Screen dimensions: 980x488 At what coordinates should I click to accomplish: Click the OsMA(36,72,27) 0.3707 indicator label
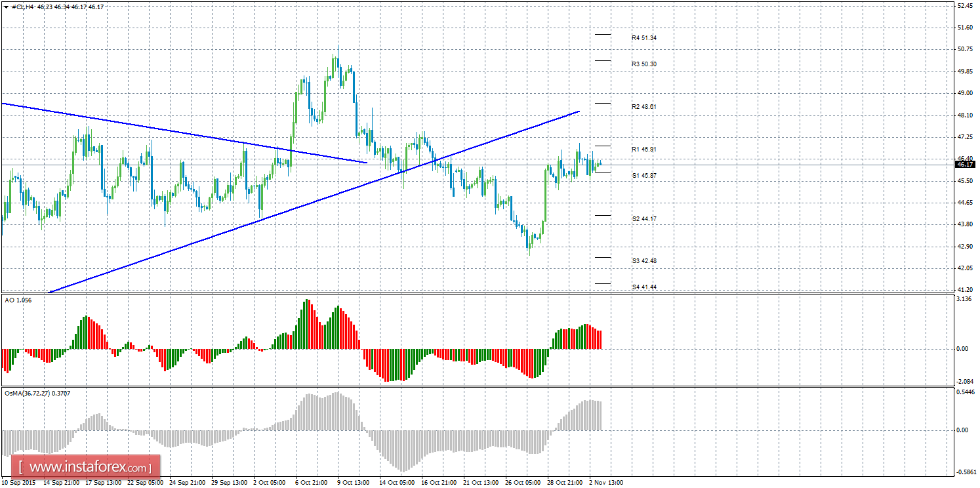[x=39, y=394]
